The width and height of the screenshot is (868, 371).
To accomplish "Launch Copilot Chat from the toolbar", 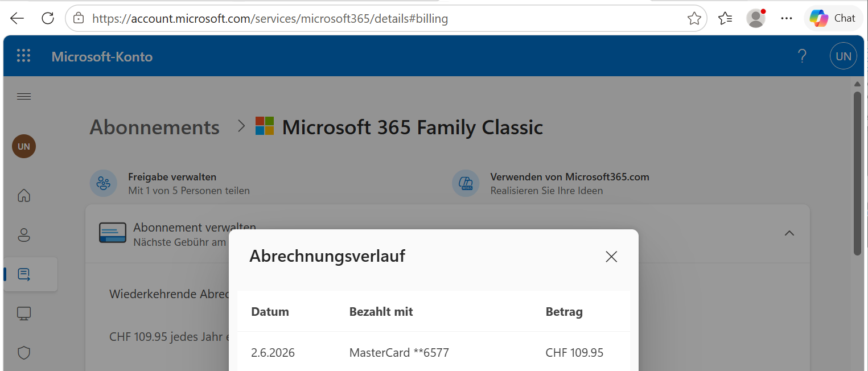I will click(833, 18).
